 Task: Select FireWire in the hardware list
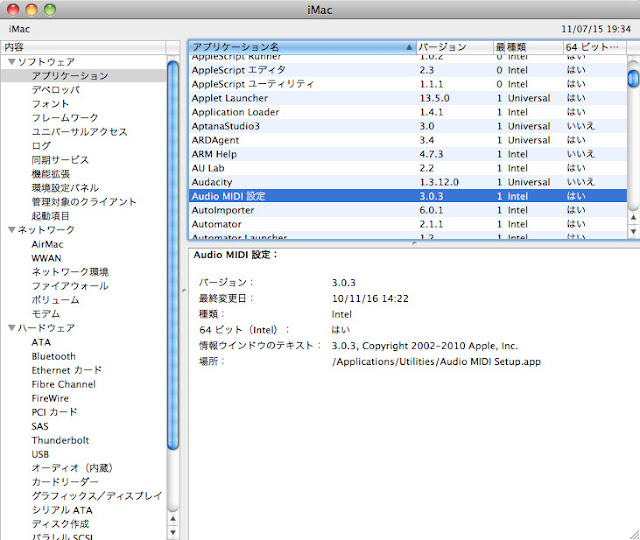(x=50, y=398)
